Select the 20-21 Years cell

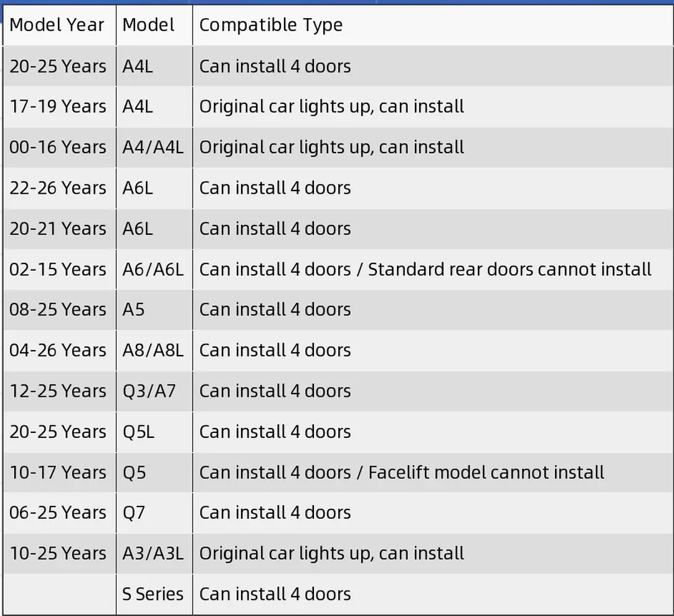coord(58,229)
